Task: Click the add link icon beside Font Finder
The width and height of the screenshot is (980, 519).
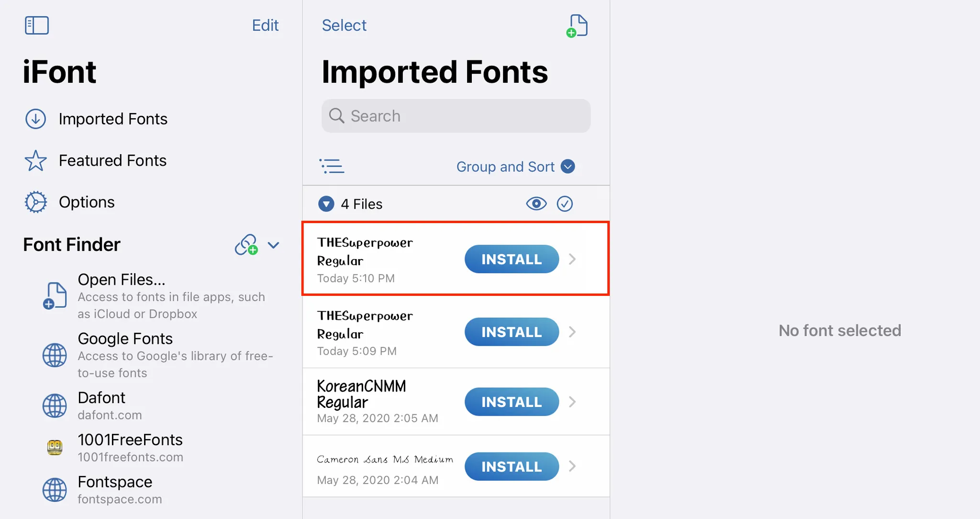Action: 246,245
